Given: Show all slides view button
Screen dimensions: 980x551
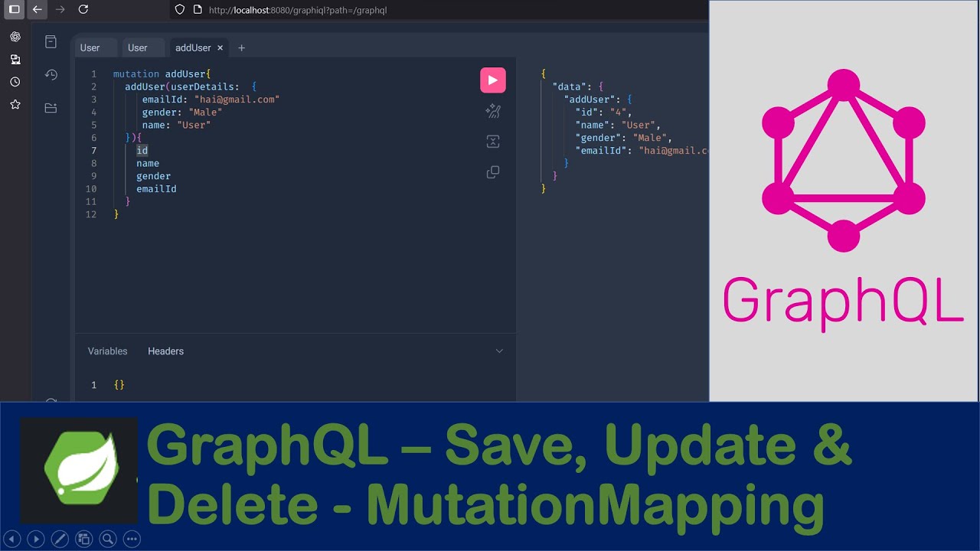Looking at the screenshot, I should pos(83,539).
